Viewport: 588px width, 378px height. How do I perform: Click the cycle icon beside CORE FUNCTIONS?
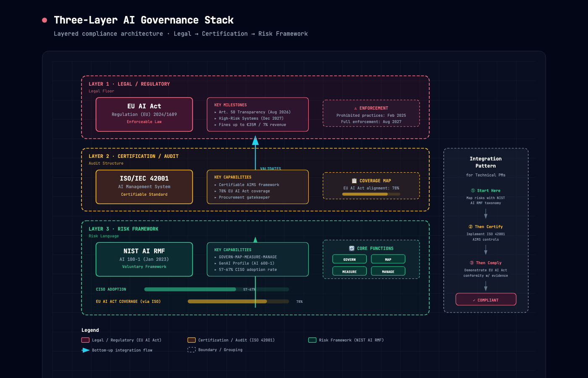click(352, 248)
